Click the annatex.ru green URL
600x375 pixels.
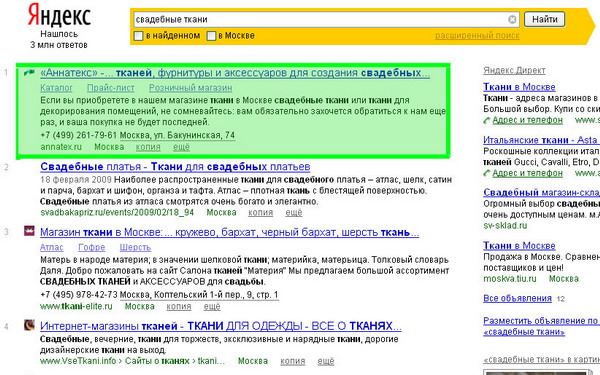61,147
